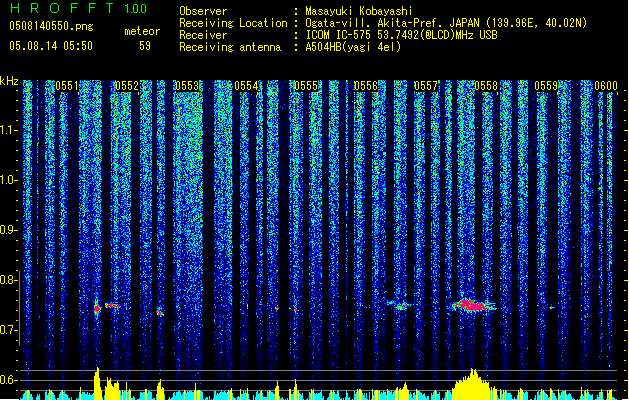This screenshot has width=629, height=400.
Task: Click the horizontal red echo streak near 0552
Action: (113, 306)
